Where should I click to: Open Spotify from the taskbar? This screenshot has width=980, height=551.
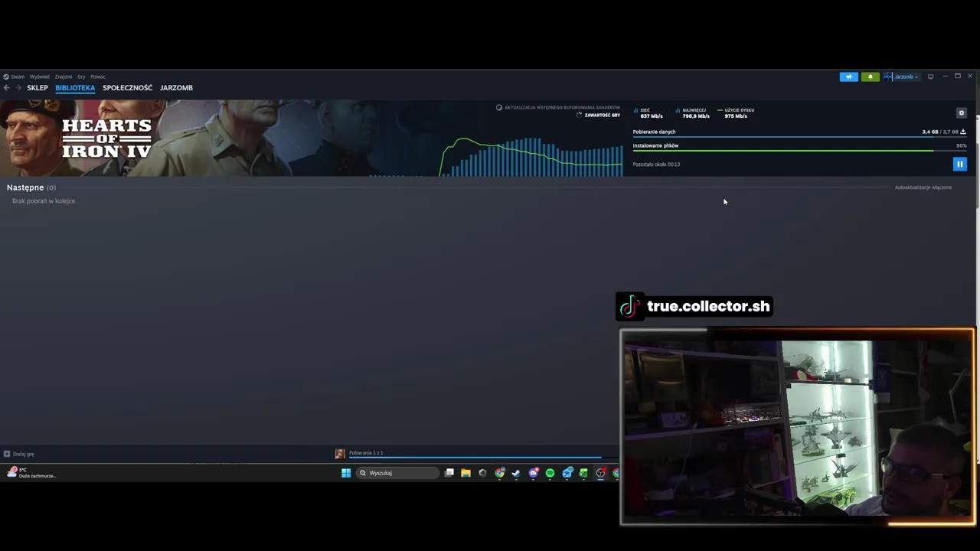pyautogui.click(x=550, y=473)
